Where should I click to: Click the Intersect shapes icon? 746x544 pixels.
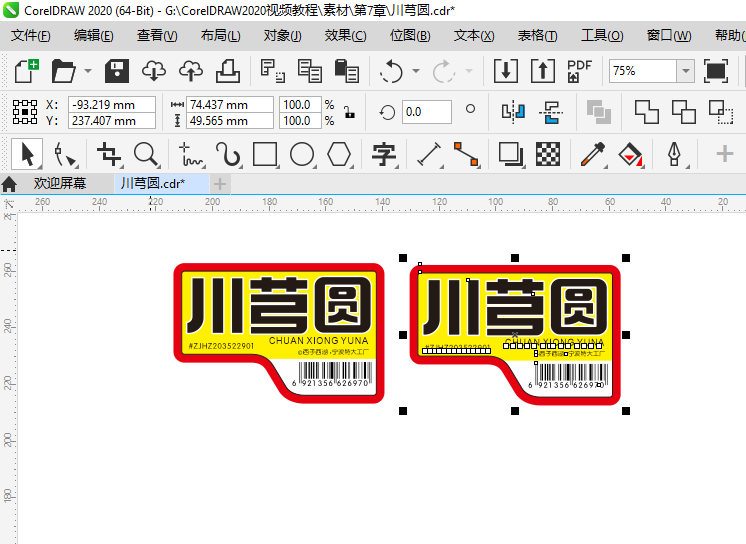pos(721,112)
